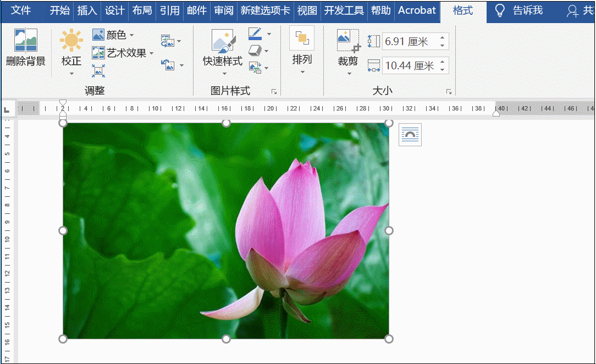Switch to the New Tab (新建选项卡) tab
The image size is (596, 364).
[266, 10]
